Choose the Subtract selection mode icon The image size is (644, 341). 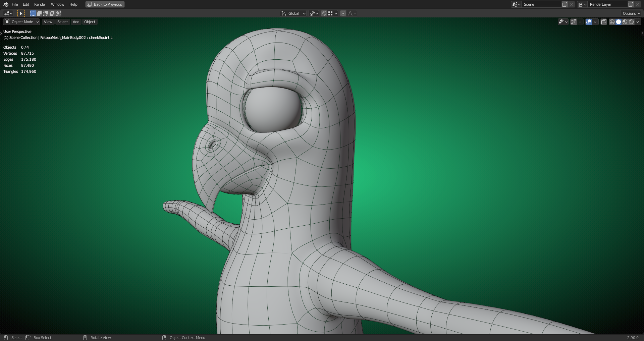(46, 13)
